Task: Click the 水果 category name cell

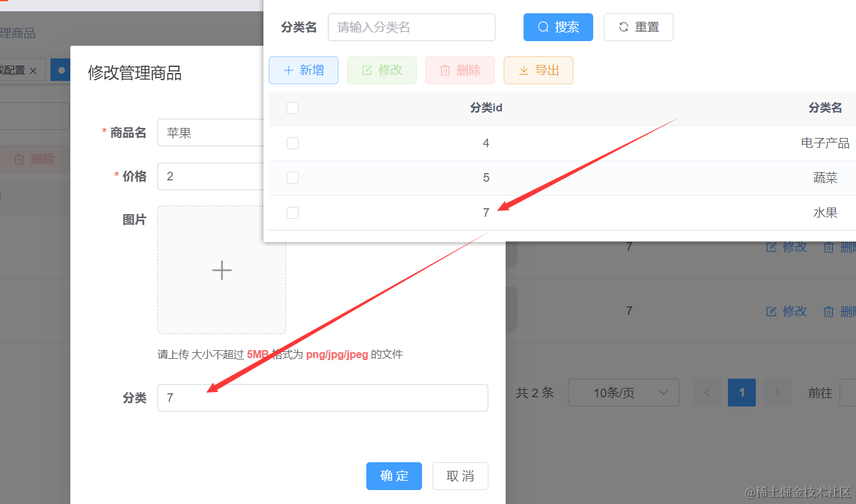Action: (x=825, y=213)
